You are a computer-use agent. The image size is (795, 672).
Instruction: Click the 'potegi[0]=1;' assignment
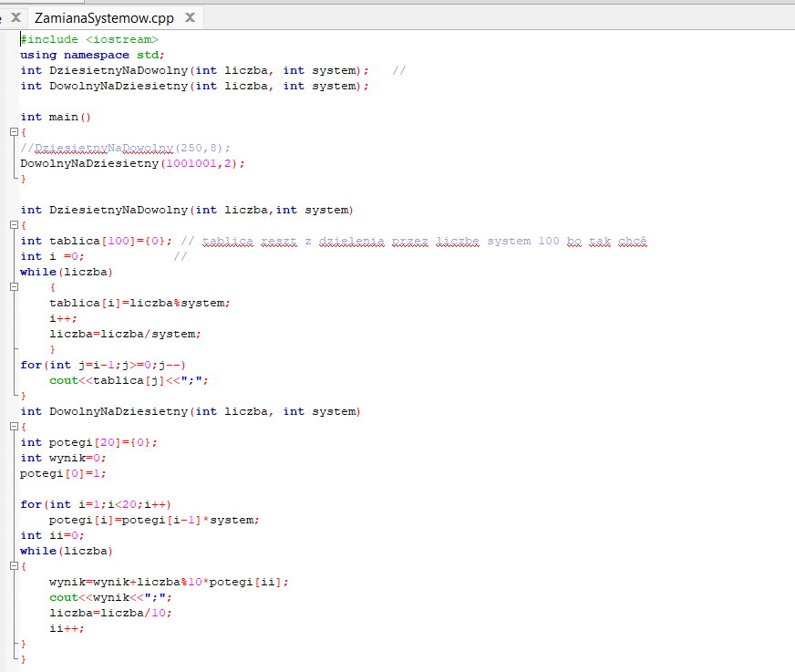[x=64, y=474]
